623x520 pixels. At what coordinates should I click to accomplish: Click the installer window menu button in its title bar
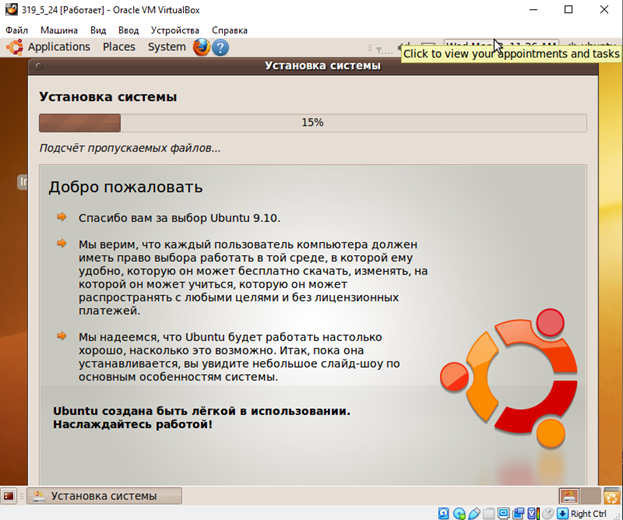pos(39,66)
